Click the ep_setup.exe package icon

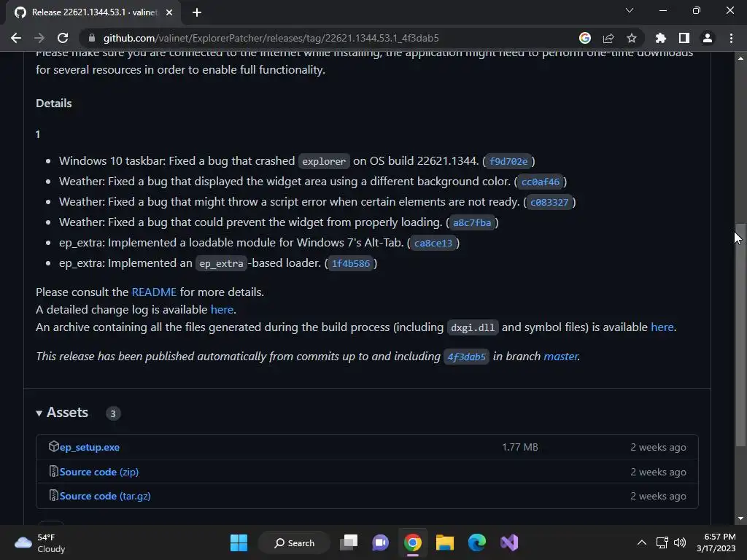click(53, 446)
